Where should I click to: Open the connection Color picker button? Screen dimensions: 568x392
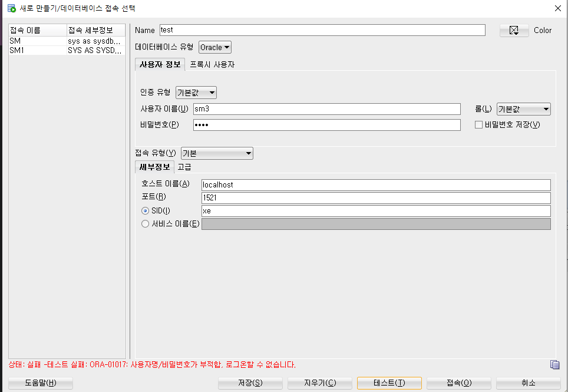click(x=514, y=31)
